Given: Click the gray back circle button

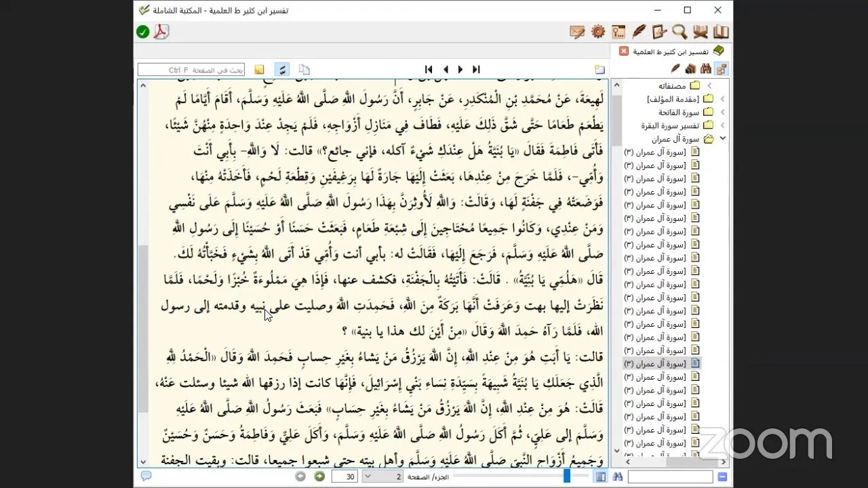Looking at the screenshot, I should (300, 476).
